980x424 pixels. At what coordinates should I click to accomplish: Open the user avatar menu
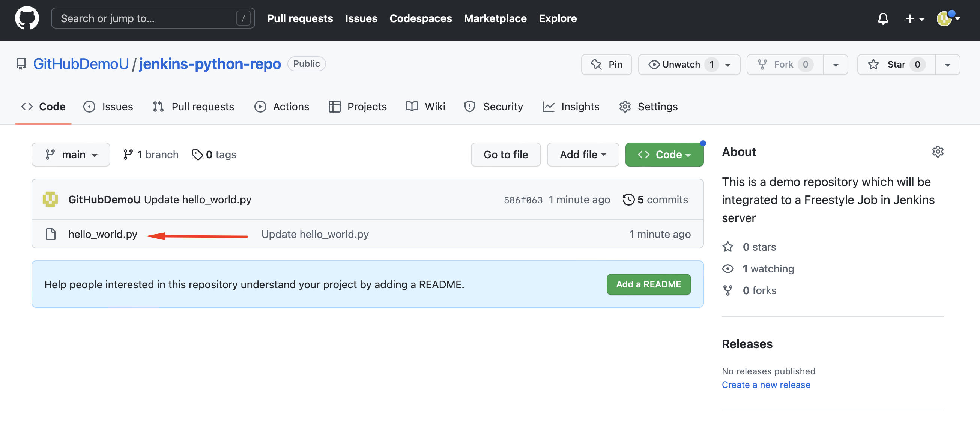[x=948, y=18]
